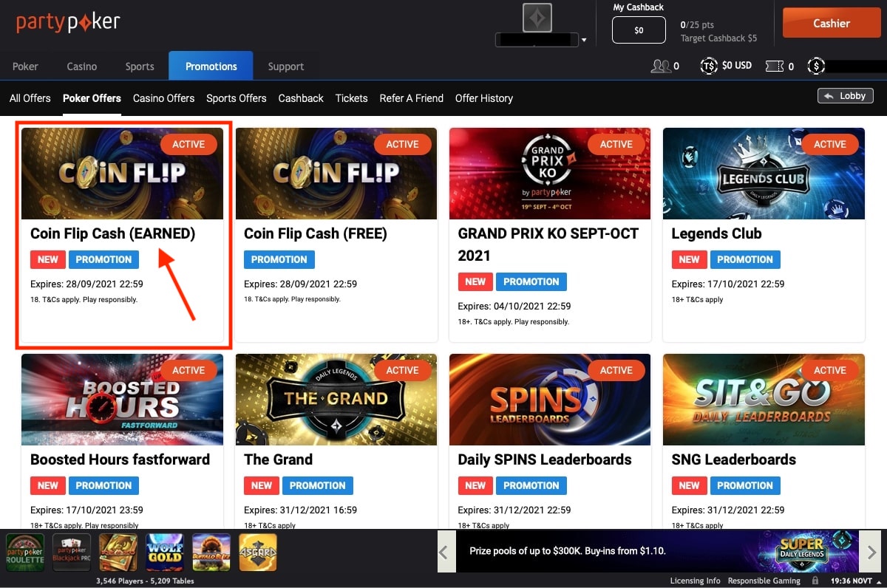Open Spins Leaderboards banner image
Screen dimensions: 887x588
(x=550, y=400)
